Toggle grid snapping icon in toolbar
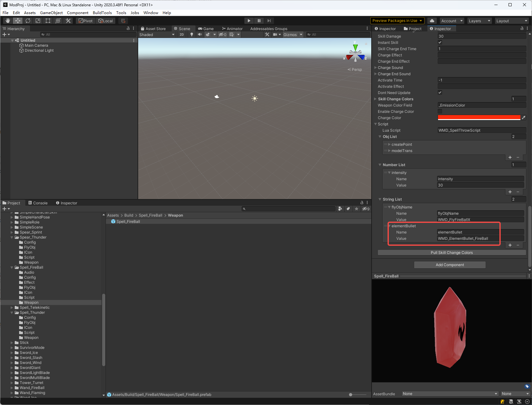Viewport: 532px width, 405px height. pyautogui.click(x=123, y=21)
